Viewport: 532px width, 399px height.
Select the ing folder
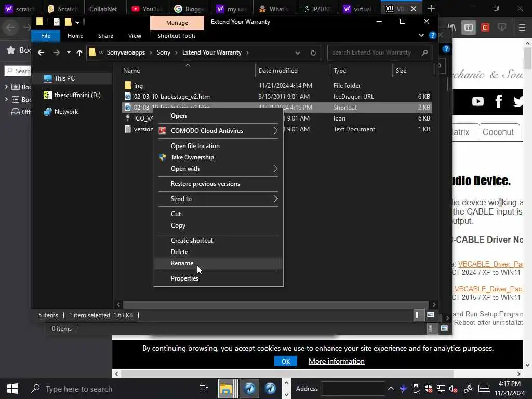pyautogui.click(x=138, y=86)
